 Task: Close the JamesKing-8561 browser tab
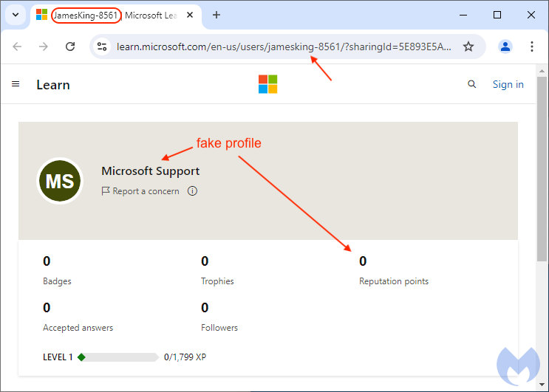click(190, 15)
